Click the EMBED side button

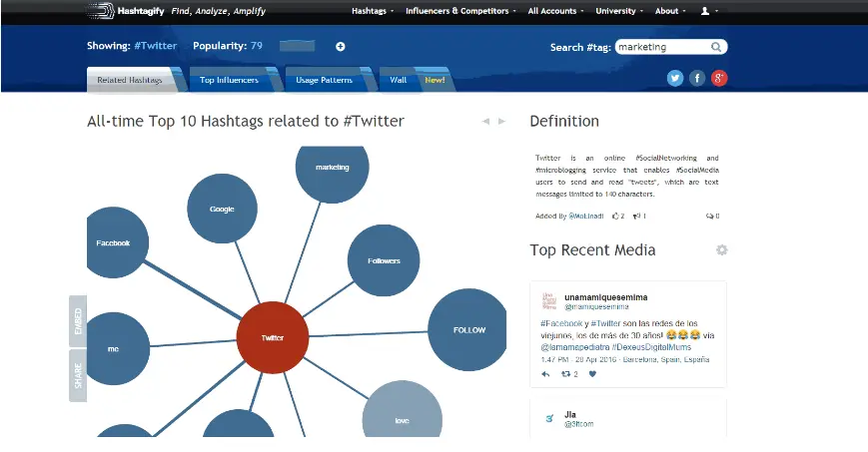tap(78, 321)
